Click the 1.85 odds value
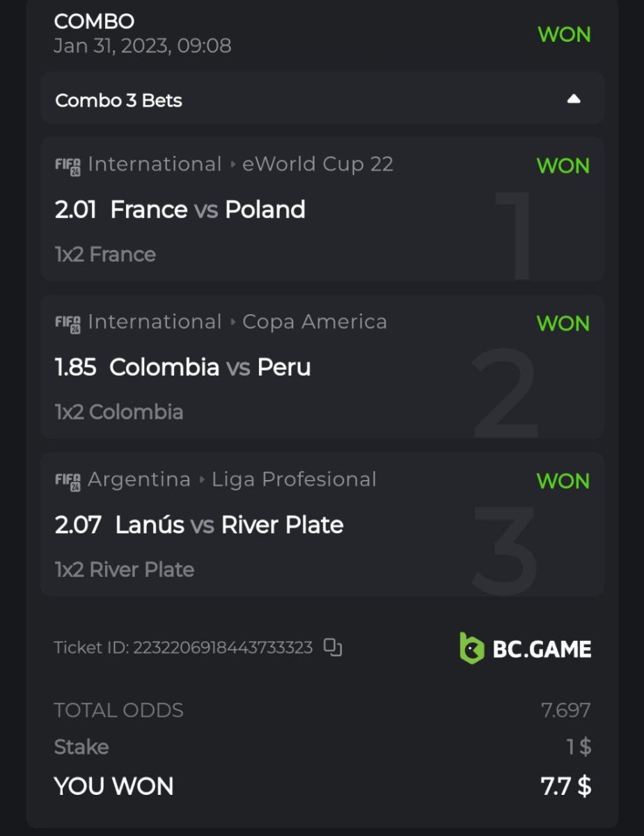Screen dimensions: 644x836 tap(75, 367)
